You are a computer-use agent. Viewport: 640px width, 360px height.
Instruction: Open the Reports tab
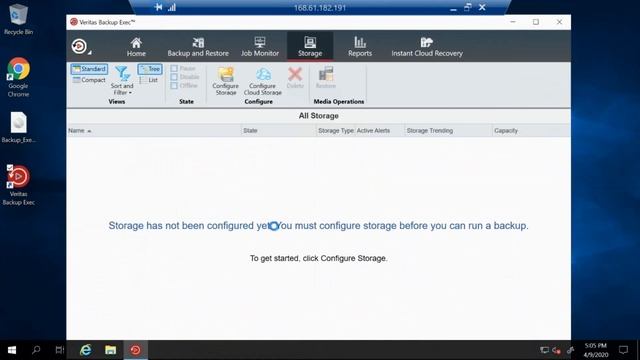click(360, 47)
